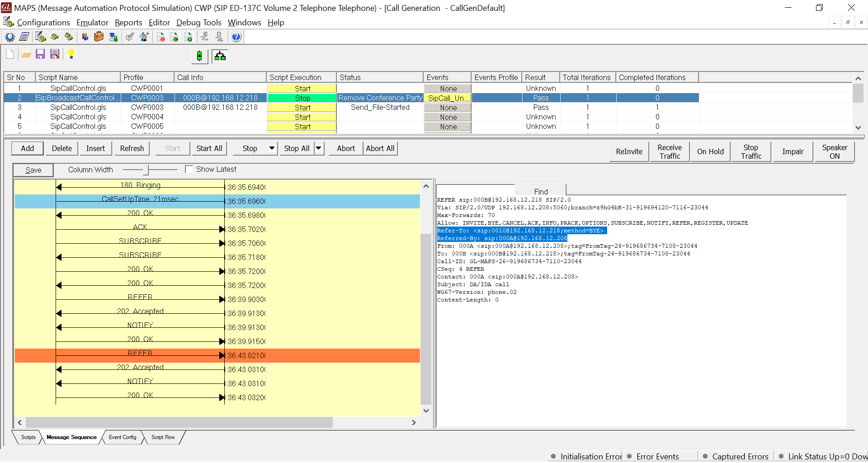
Task: Click the yellow light bulb icon
Action: (71, 54)
